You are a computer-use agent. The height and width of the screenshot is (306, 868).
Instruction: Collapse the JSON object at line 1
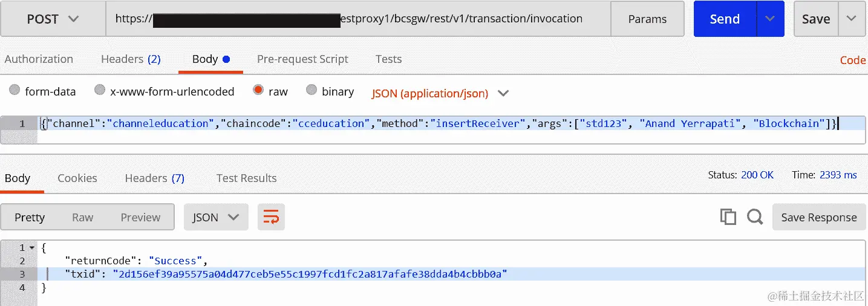(x=31, y=248)
